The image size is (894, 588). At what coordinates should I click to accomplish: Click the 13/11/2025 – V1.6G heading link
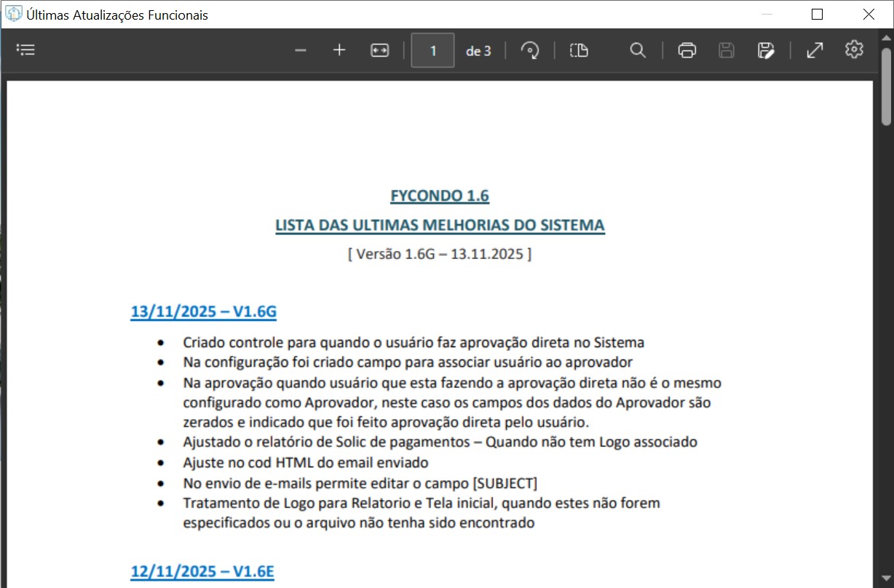203,312
